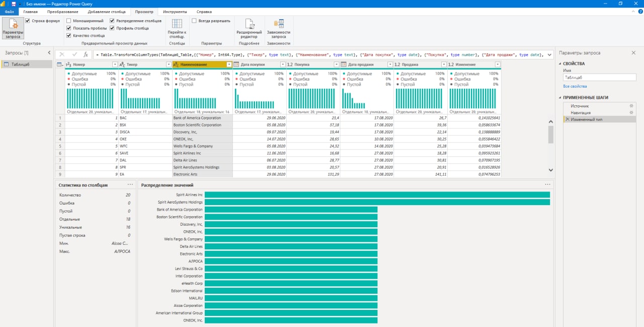Click the Имя input field
Screen dimensions: 644x327
pyautogui.click(x=599, y=78)
